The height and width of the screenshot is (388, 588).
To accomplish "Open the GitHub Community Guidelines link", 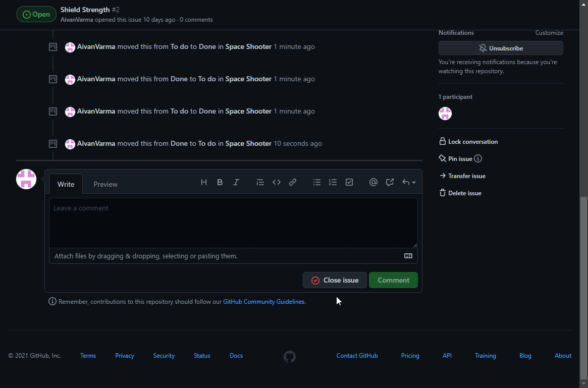I will [263, 301].
